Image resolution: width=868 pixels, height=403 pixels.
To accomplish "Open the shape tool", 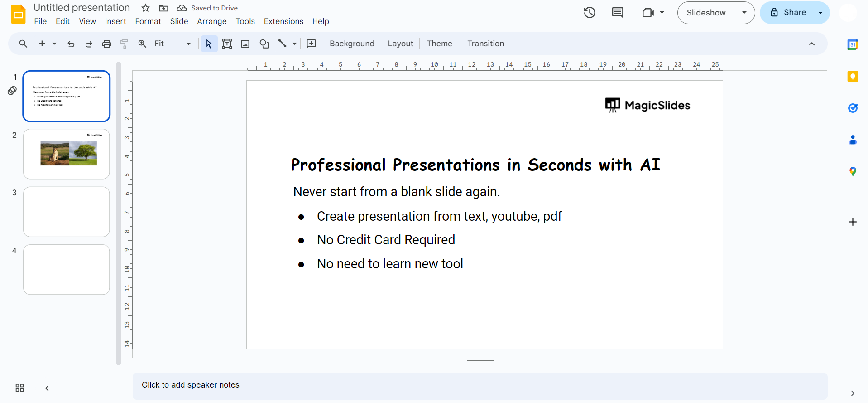I will tap(264, 44).
